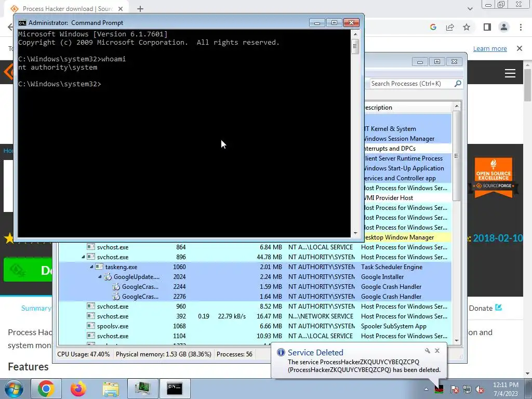
Task: Open a new Chrome tab
Action: pos(140,9)
